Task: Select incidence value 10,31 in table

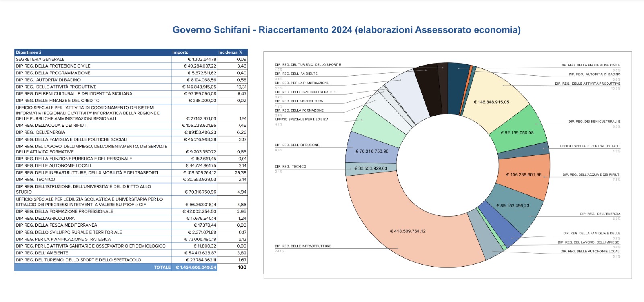Action: coord(242,87)
